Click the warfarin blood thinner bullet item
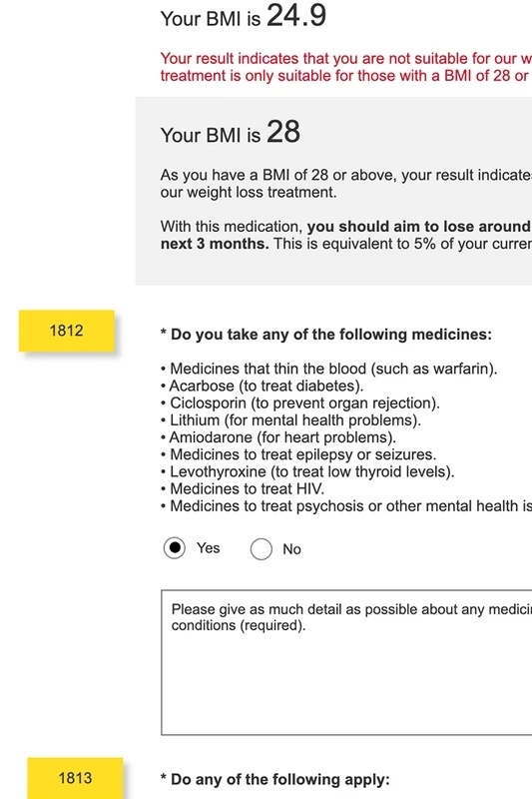 click(328, 369)
